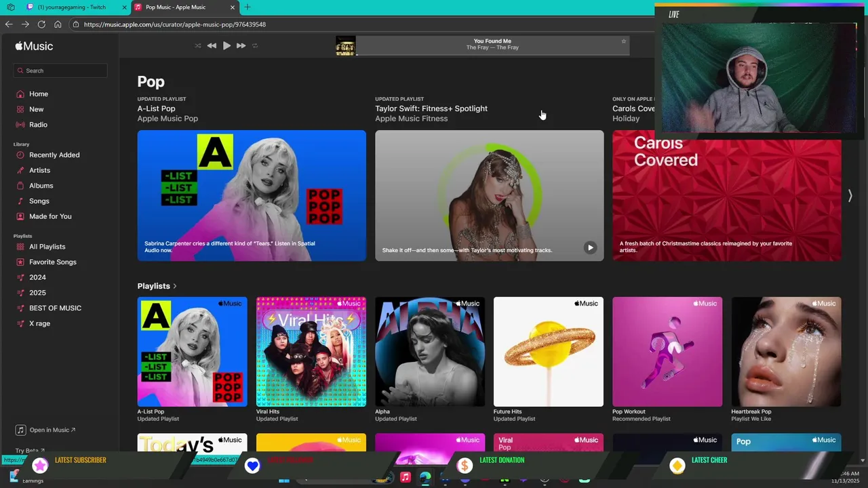Open Songs in the library

(39, 201)
